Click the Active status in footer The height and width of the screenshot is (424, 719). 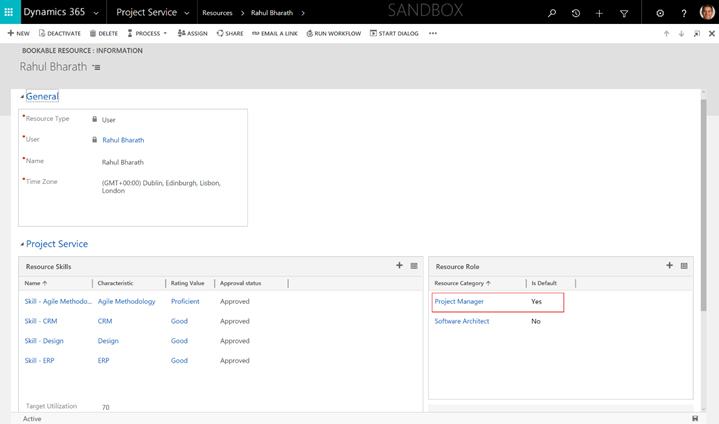click(x=32, y=418)
